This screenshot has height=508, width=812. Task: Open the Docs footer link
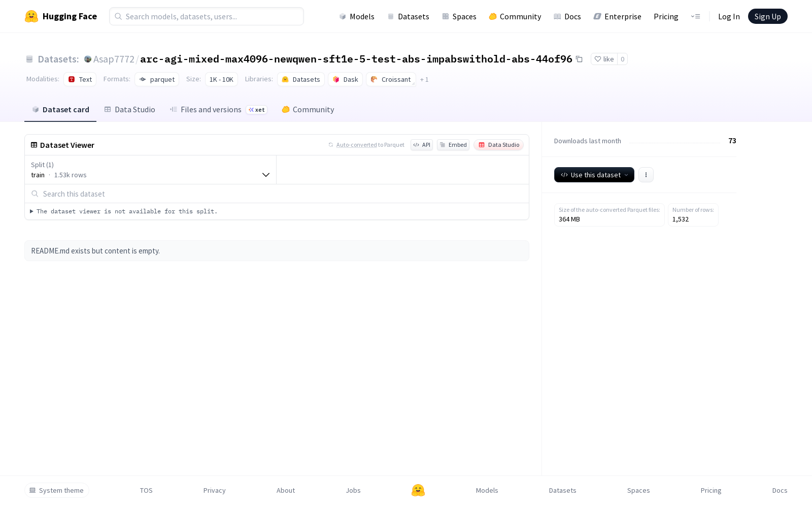(780, 490)
